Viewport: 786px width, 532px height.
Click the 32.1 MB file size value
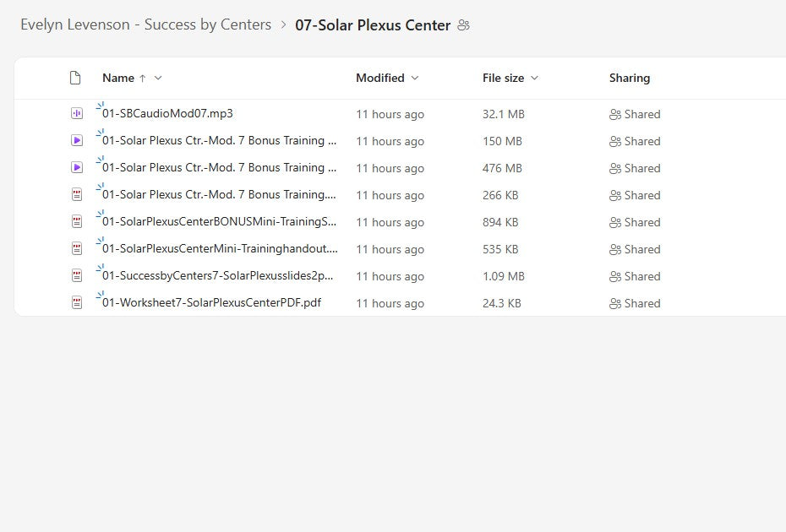[x=503, y=114]
